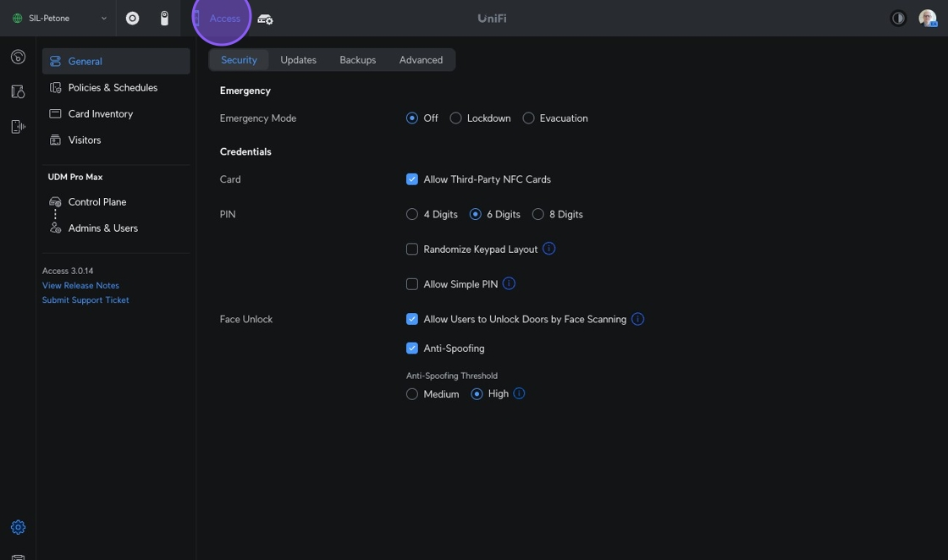The image size is (948, 560).
Task: Click the info icon next to High threshold
Action: [x=519, y=393]
